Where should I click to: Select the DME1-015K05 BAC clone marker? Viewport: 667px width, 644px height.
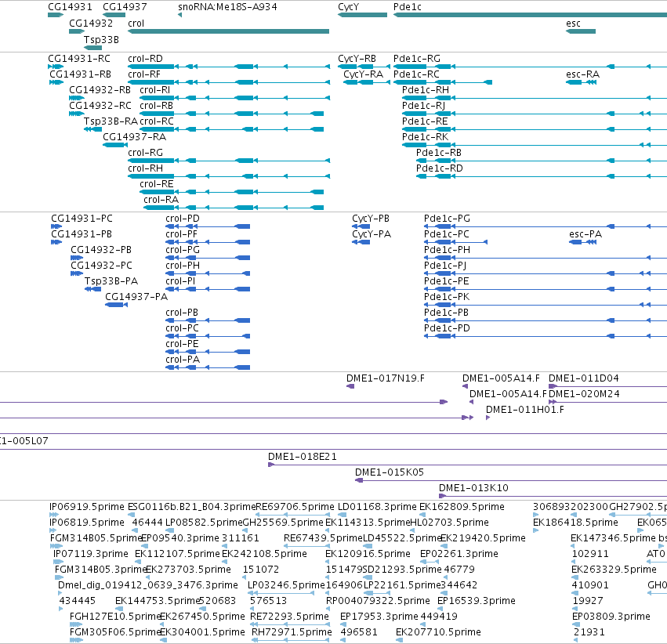[359, 480]
